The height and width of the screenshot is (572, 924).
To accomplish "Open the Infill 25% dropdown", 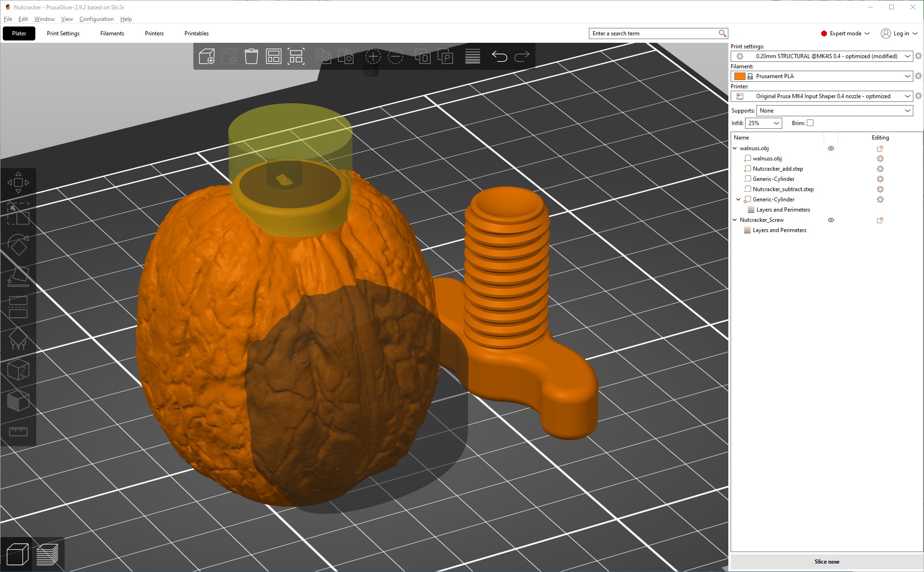I will [x=763, y=123].
